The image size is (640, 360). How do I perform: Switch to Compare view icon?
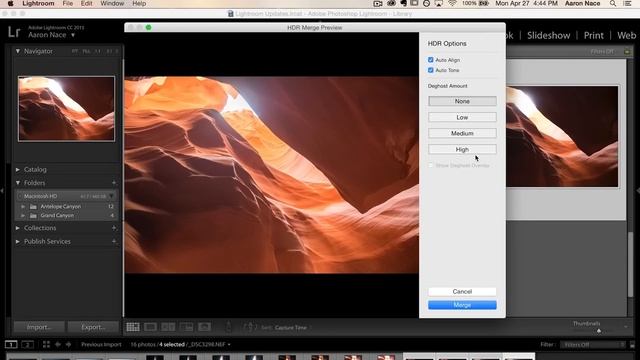click(x=168, y=327)
